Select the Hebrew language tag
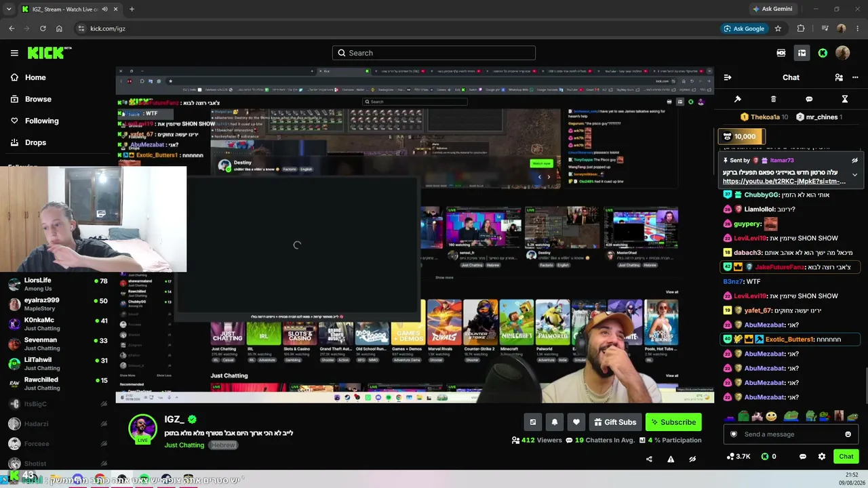Viewport: 868px width, 488px height. [222, 445]
